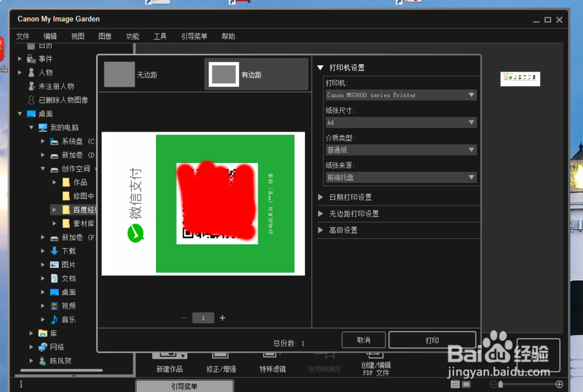
Task: Click the 系统盘 (C:) drive icon
Action: click(x=54, y=141)
